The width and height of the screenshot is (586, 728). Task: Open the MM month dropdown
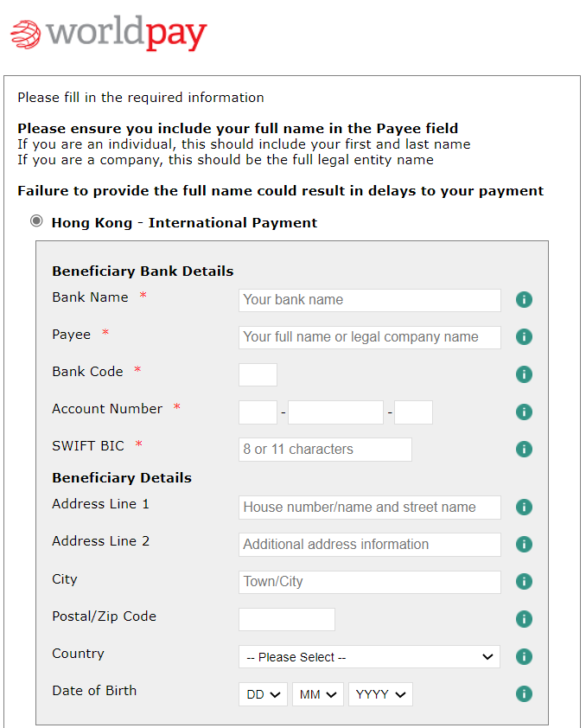point(318,694)
